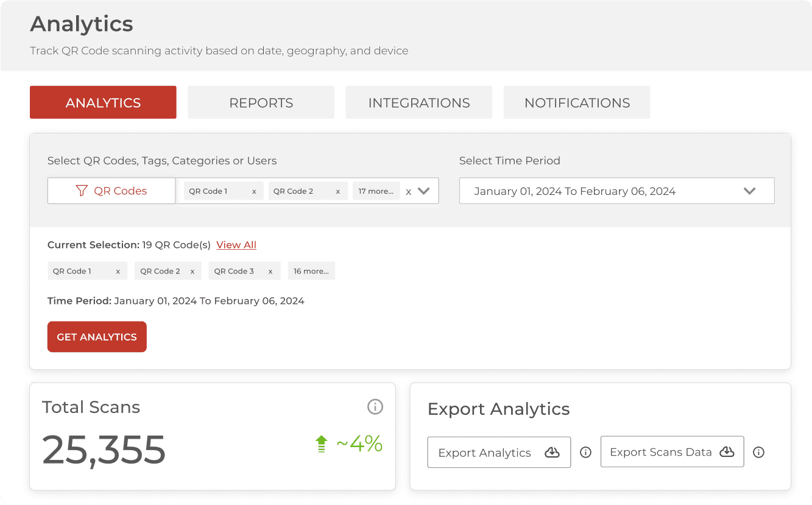This screenshot has height=505, width=812.
Task: Open the Integrations tab
Action: pos(418,102)
